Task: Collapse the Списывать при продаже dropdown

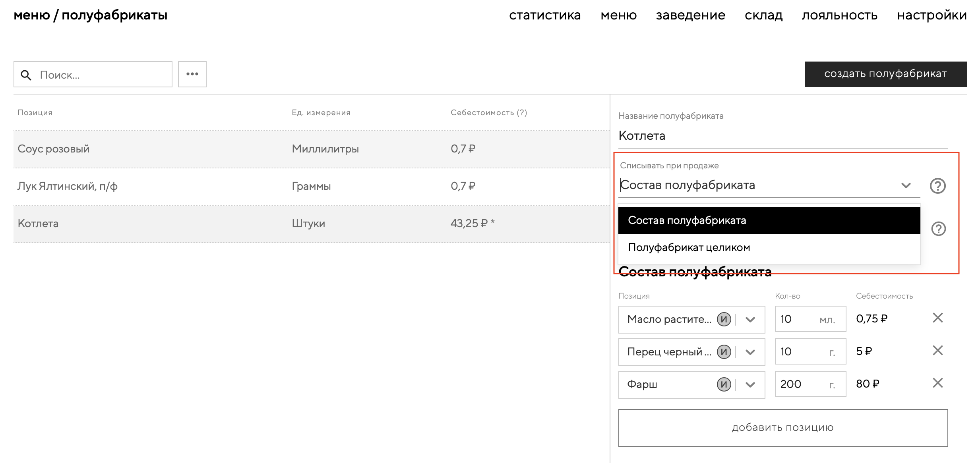Action: point(906,185)
